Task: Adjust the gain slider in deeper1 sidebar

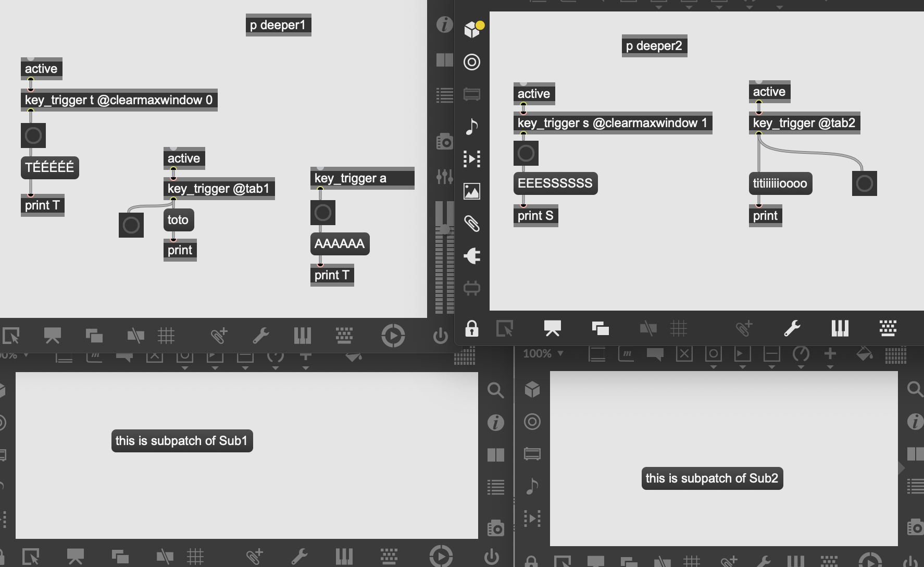Action: coord(444,229)
